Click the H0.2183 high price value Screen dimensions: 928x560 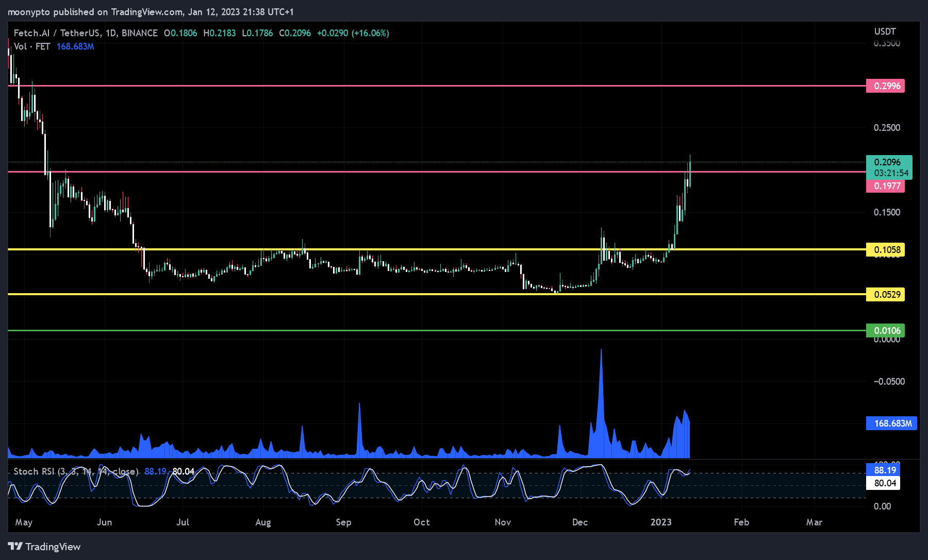coord(219,33)
